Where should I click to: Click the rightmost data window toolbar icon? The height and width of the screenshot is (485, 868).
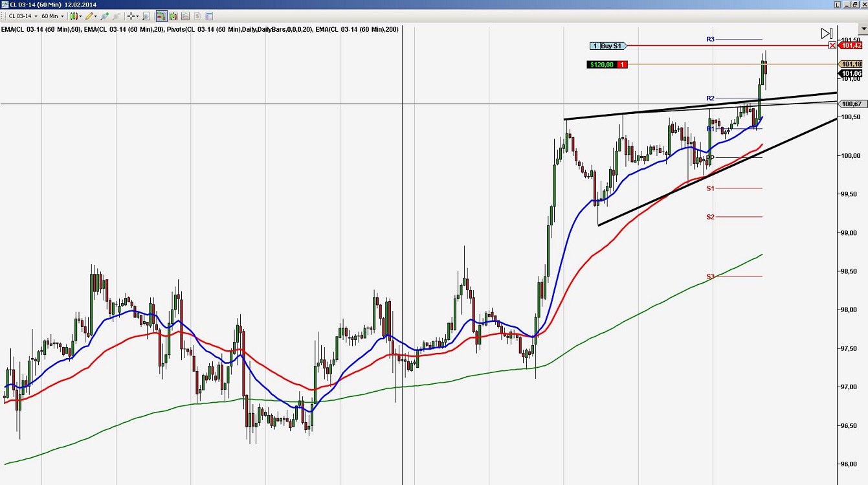coord(208,16)
